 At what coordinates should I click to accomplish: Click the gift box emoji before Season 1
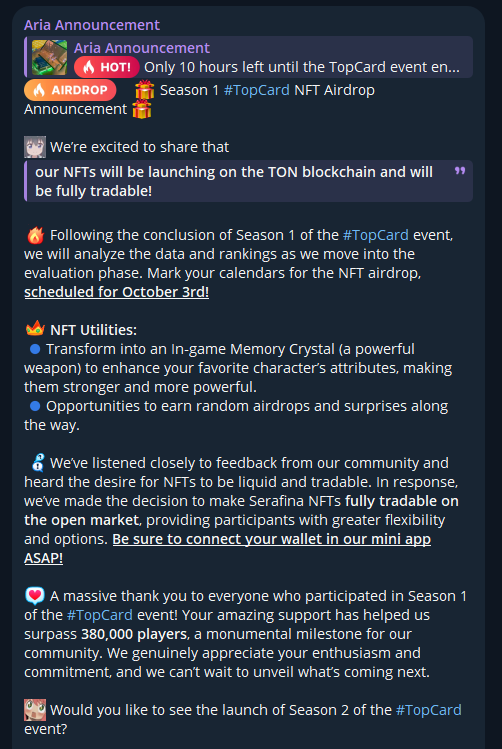click(x=144, y=90)
